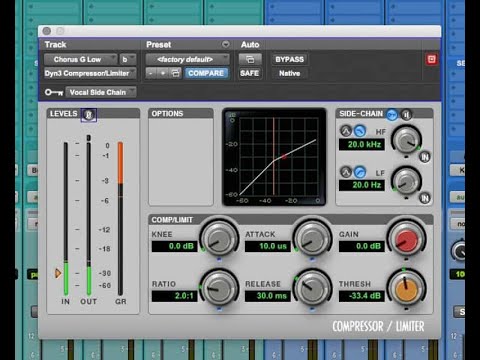Viewport: 480px width, 360px height.
Task: Close the plug-in window with the gray circle button
Action: [47, 31]
